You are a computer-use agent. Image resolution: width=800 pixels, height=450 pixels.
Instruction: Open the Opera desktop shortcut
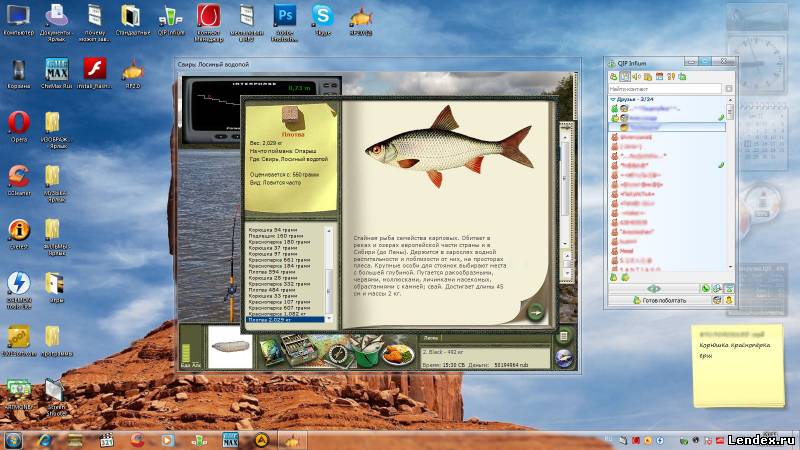pos(18,127)
